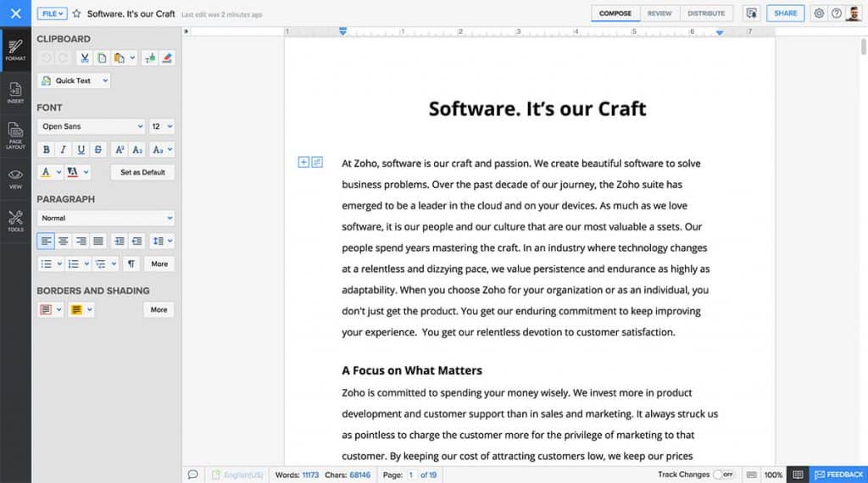Open the Insert panel in sidebar
Viewport: 868px width, 483px height.
tap(15, 92)
